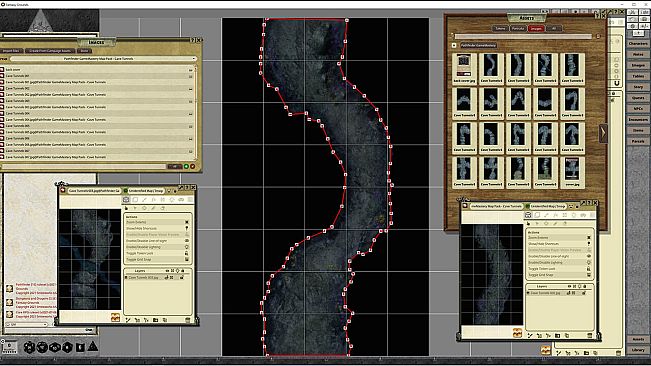Click the help icon on Images window
The width and height of the screenshot is (651, 366).
coord(193,40)
